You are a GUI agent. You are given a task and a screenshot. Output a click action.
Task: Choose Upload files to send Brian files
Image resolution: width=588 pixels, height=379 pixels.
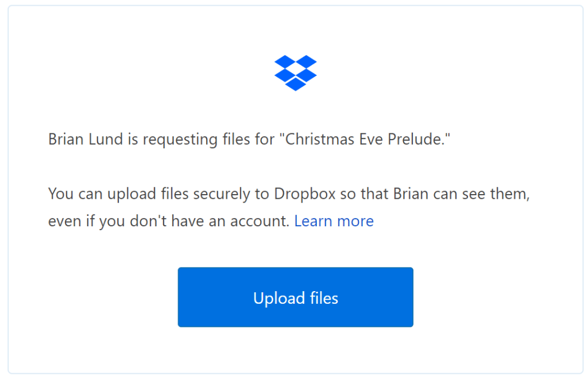(295, 297)
